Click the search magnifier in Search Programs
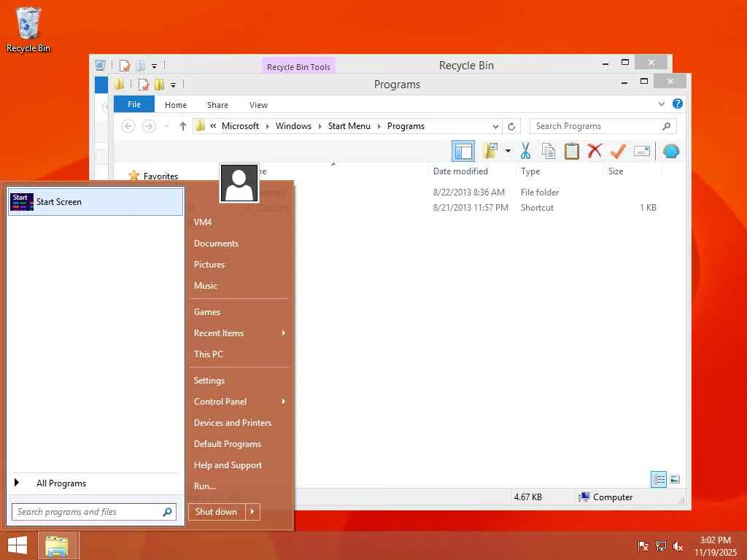 667,126
